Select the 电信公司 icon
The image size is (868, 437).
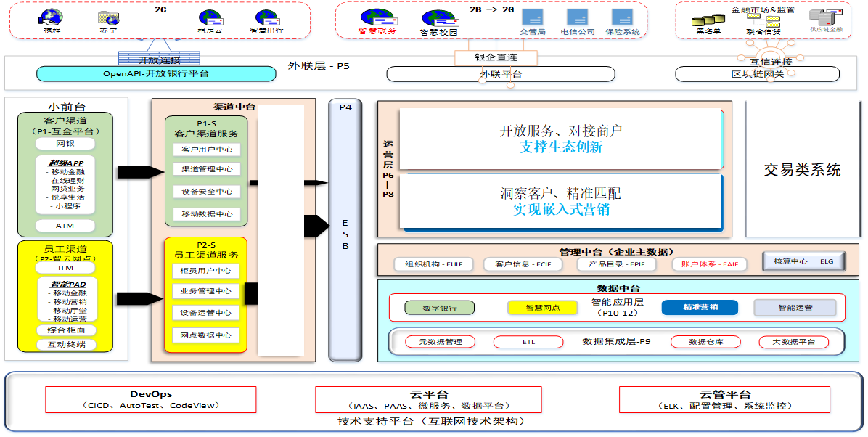coord(578,17)
